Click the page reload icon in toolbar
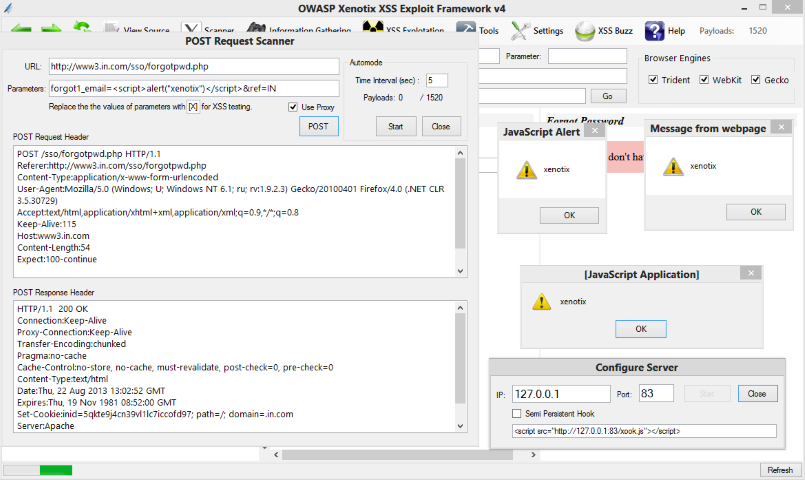 (82, 29)
